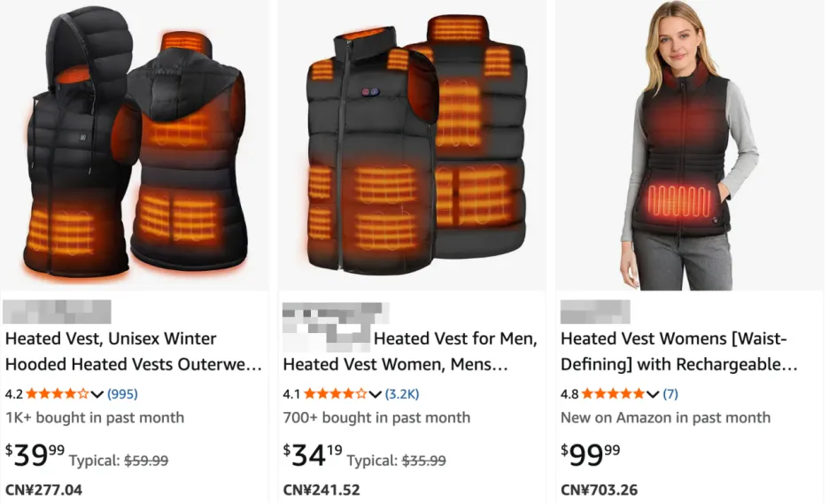Click the $34.19 price
Screen dimensions: 829x504
point(313,455)
